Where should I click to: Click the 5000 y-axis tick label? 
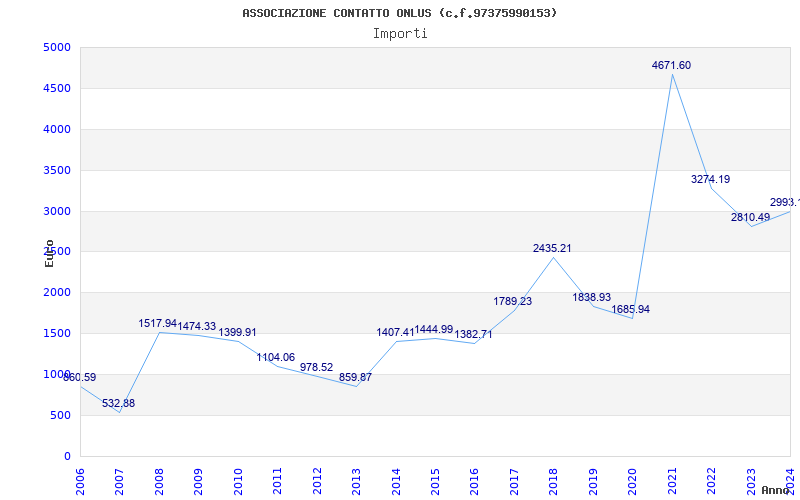click(x=57, y=48)
